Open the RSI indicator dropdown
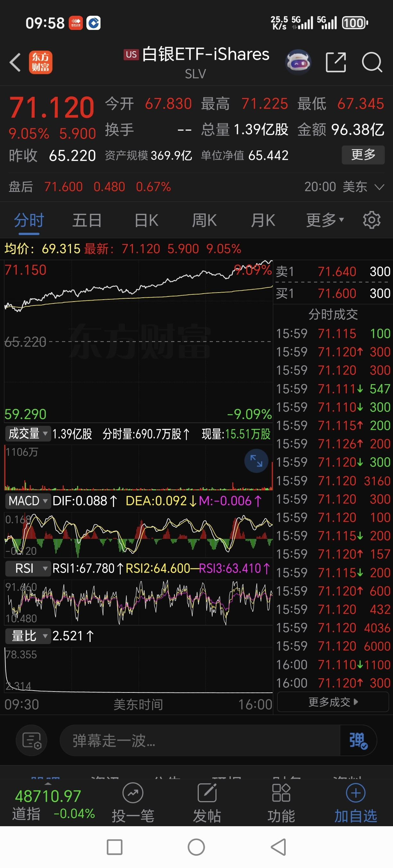The height and width of the screenshot is (868, 393). point(28,568)
